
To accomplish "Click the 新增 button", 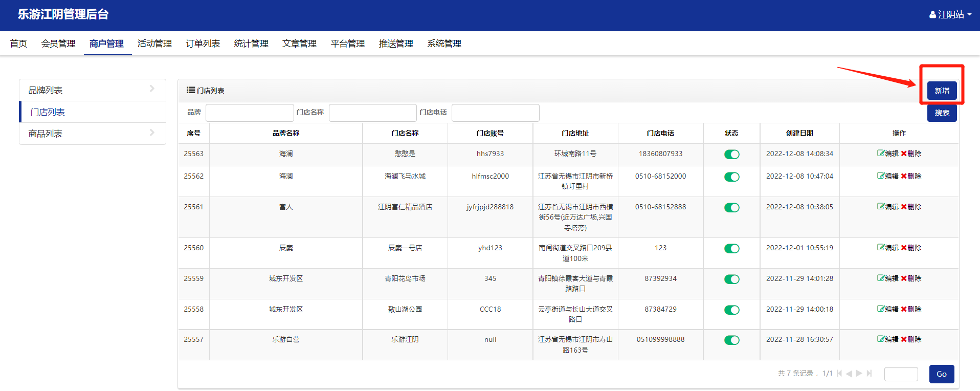I will 942,91.
